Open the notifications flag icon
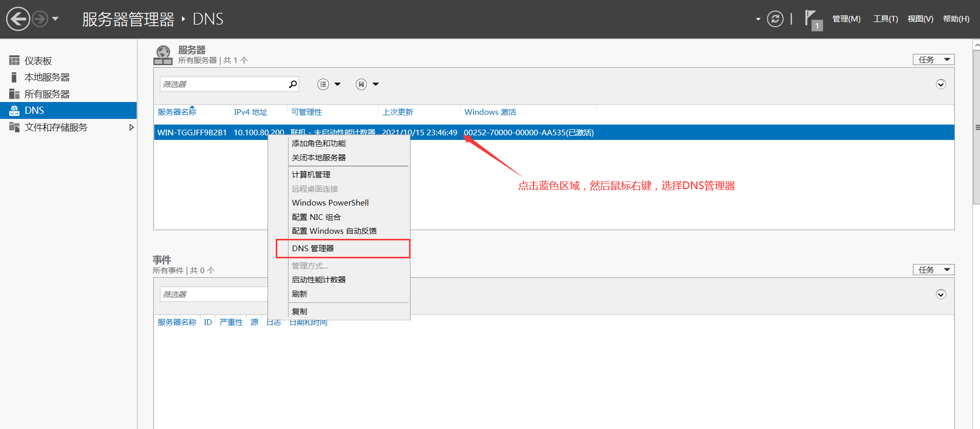 tap(812, 19)
